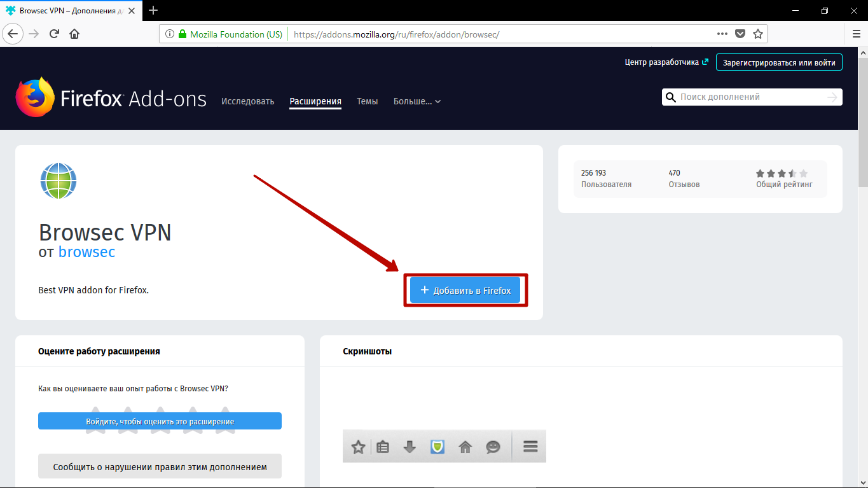The width and height of the screenshot is (868, 488).
Task: Open the browser home page icon
Action: 74,34
